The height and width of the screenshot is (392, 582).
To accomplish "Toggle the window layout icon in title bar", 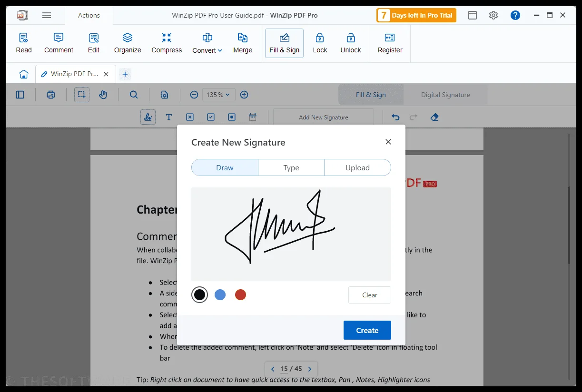I will click(473, 15).
